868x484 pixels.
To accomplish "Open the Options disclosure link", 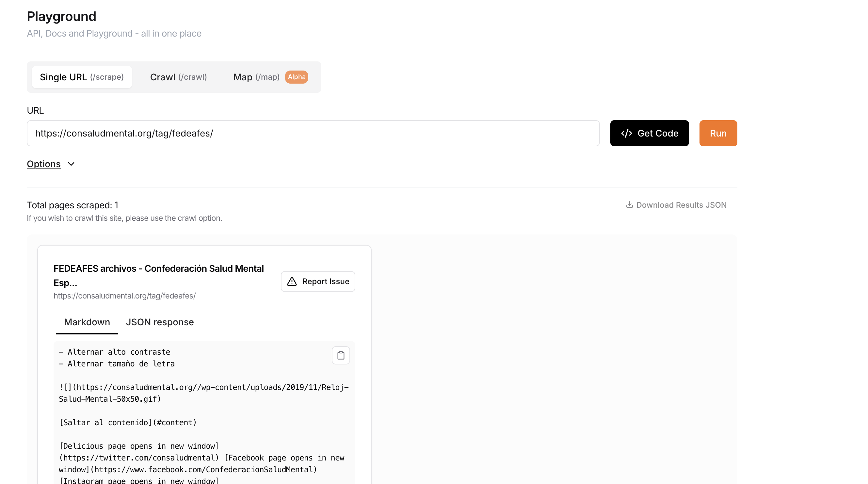I will pyautogui.click(x=44, y=164).
